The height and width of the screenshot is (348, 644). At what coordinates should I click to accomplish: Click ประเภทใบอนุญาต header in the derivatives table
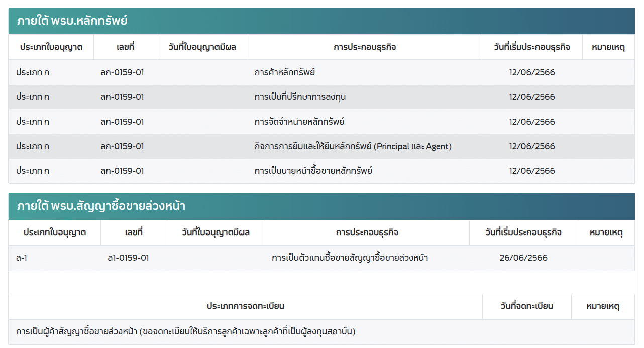(55, 233)
